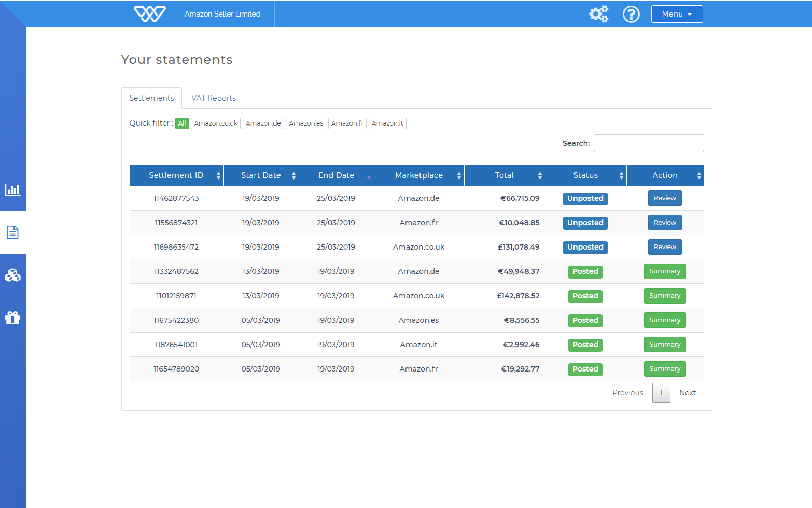This screenshot has width=812, height=508.
Task: Filter by Amazon.es
Action: tap(306, 123)
